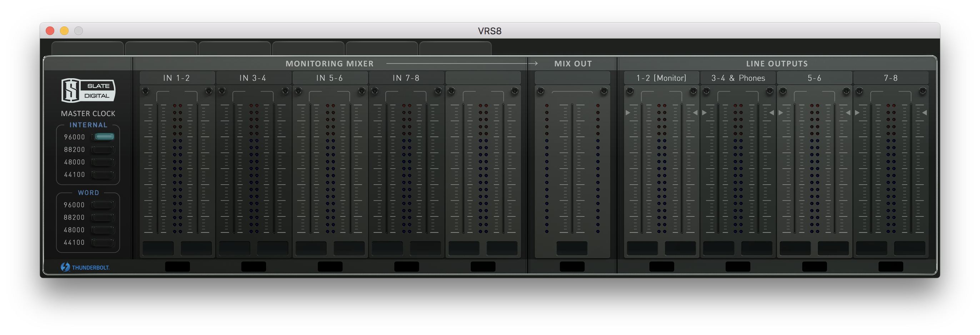Click the Slate Digital logo

pyautogui.click(x=88, y=90)
